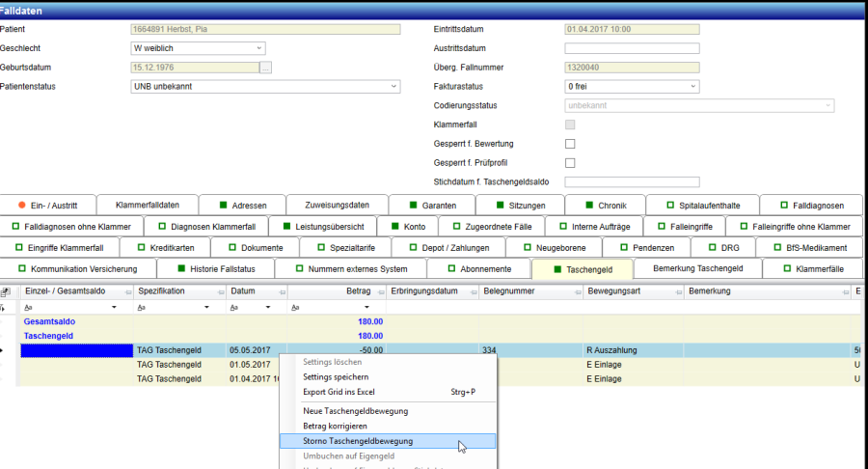This screenshot has height=469, width=868.
Task: Open the date picker button beside Geburtsdatum
Action: [x=266, y=68]
